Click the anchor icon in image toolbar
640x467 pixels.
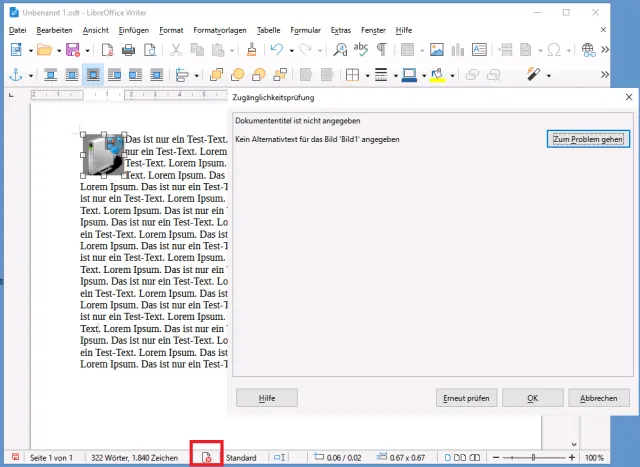[15, 75]
